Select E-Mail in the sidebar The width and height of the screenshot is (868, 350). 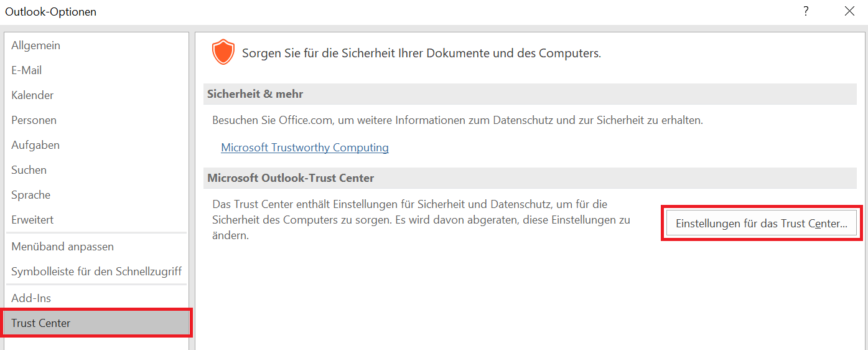(26, 70)
